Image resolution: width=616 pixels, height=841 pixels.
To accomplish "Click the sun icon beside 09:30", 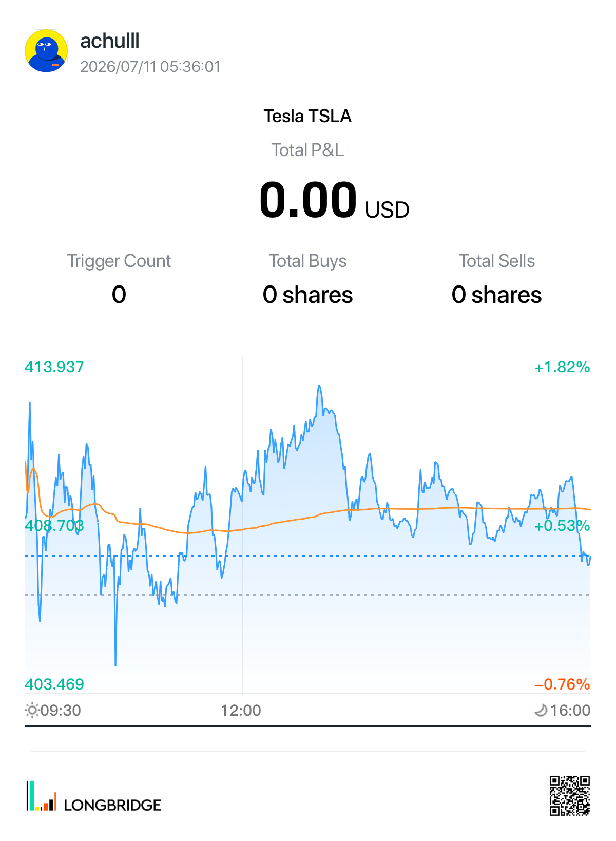I will coord(32,711).
